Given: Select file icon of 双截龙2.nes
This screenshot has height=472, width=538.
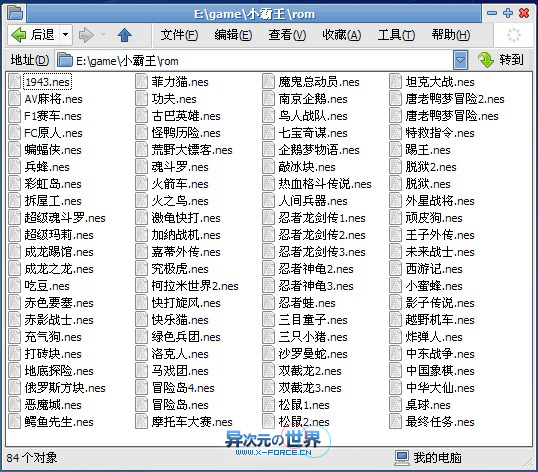Looking at the screenshot, I should pyautogui.click(x=268, y=371).
